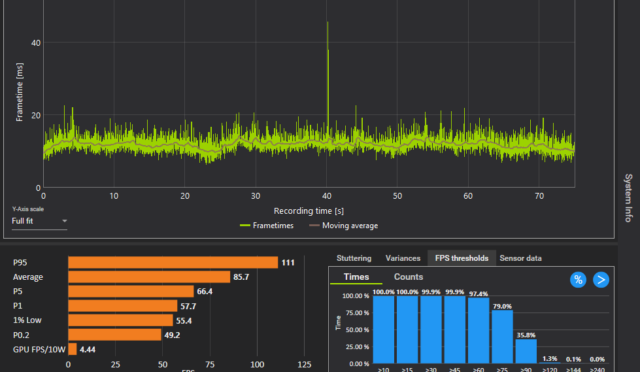Click the 85.7 average value
Viewport: 640px width, 372px height.
(241, 277)
